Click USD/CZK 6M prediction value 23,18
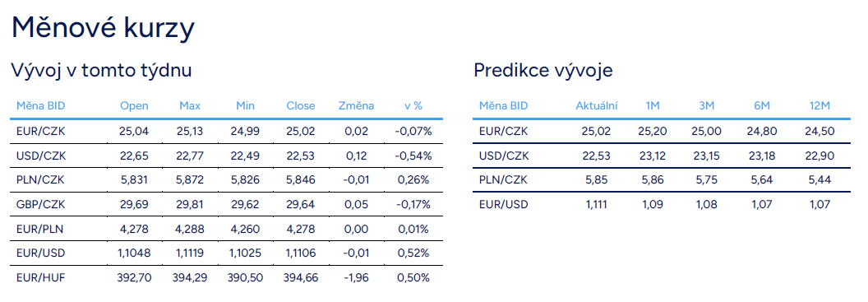 (762, 156)
